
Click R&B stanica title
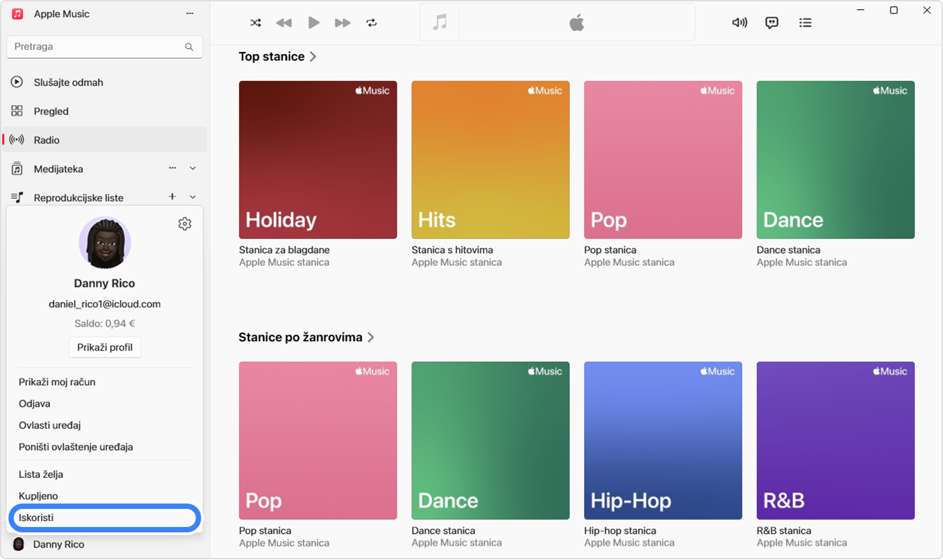[x=784, y=530]
